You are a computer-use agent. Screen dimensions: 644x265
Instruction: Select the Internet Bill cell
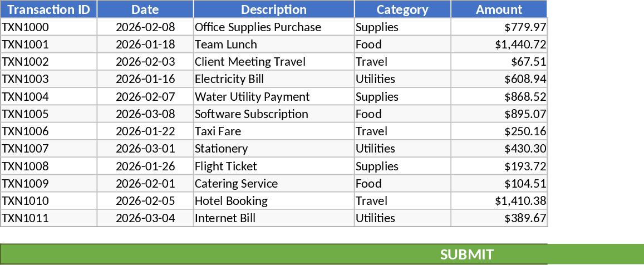(x=274, y=218)
